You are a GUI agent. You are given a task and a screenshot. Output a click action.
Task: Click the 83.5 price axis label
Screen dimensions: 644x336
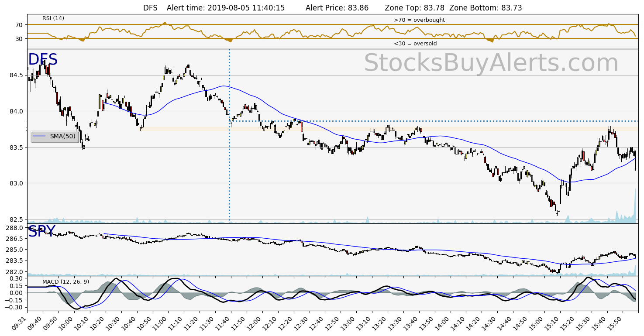(16, 147)
